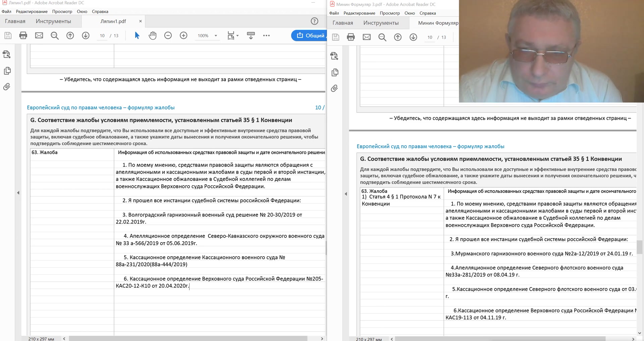This screenshot has width=644, height=341.
Task: Open Справка menu in Ляпин1 window
Action: pos(100,11)
